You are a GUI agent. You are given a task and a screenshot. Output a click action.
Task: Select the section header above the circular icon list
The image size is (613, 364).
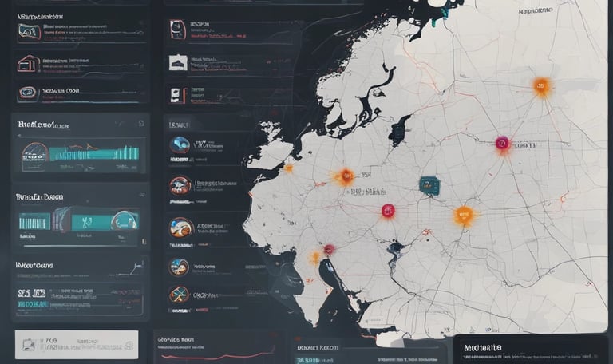click(179, 125)
